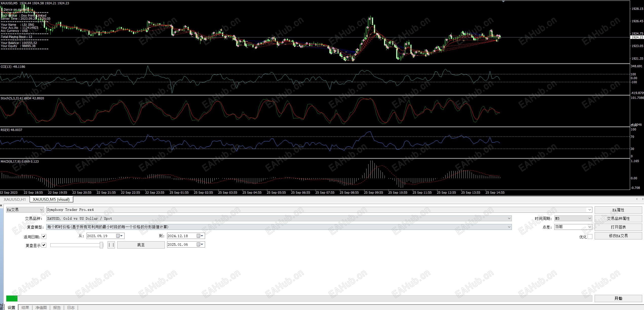Switch to the 报告 report tab
Viewport: 644px width, 310px height.
tap(57, 307)
